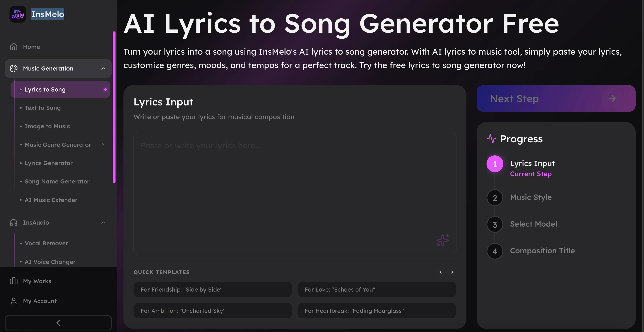This screenshot has width=644, height=332.
Task: Collapse the sidebar with bottom arrow button
Action: pyautogui.click(x=58, y=323)
